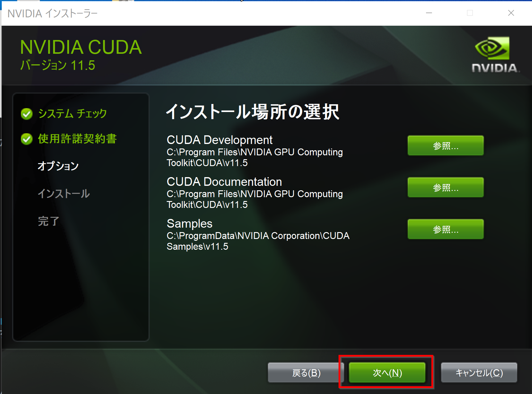Click green checkmark beside 使用許諾契約書
This screenshot has width=532, height=394.
(x=27, y=139)
